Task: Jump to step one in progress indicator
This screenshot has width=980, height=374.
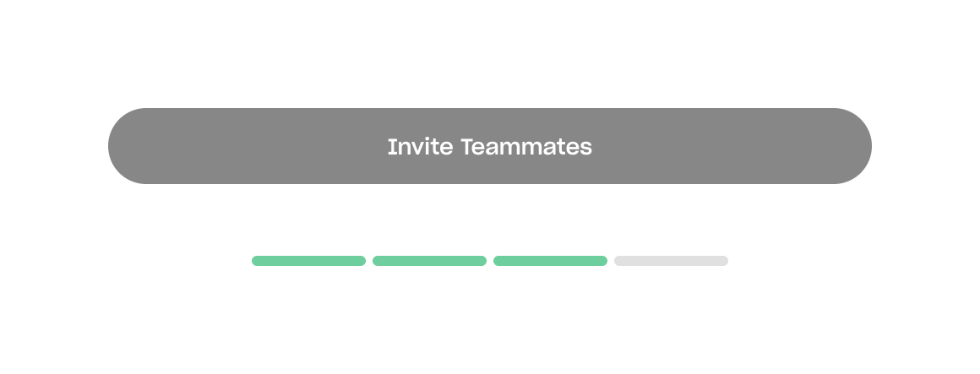Action: pos(308,261)
